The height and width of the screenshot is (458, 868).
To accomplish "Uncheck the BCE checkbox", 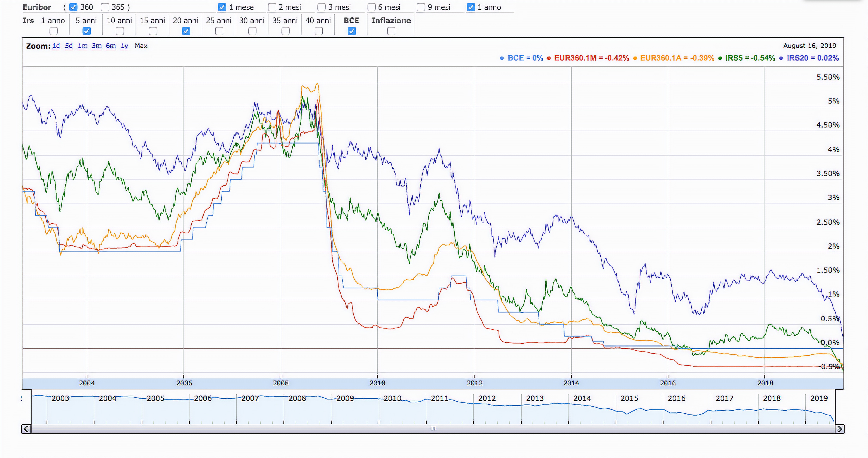I will [x=352, y=31].
